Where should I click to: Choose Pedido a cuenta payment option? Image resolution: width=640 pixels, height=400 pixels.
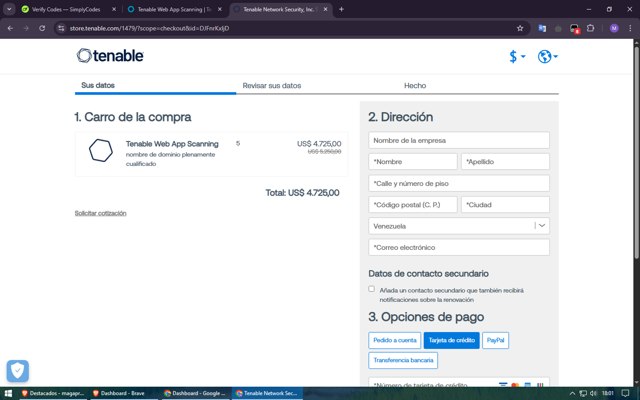[395, 340]
